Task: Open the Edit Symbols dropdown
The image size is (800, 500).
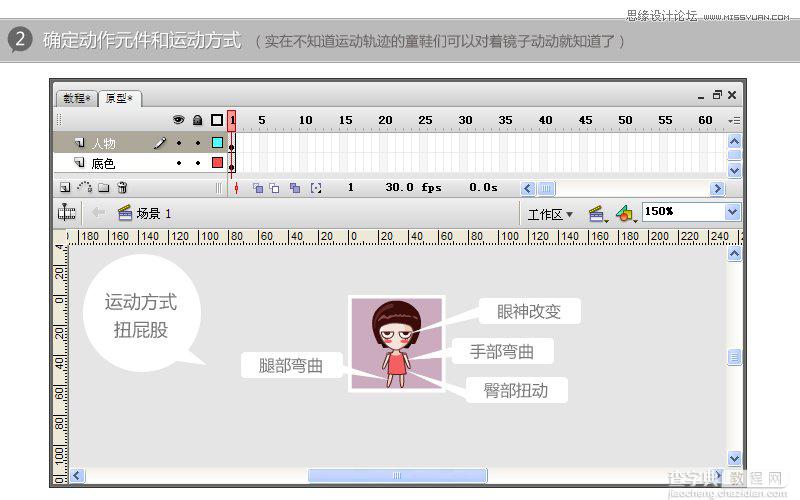Action: [x=627, y=214]
